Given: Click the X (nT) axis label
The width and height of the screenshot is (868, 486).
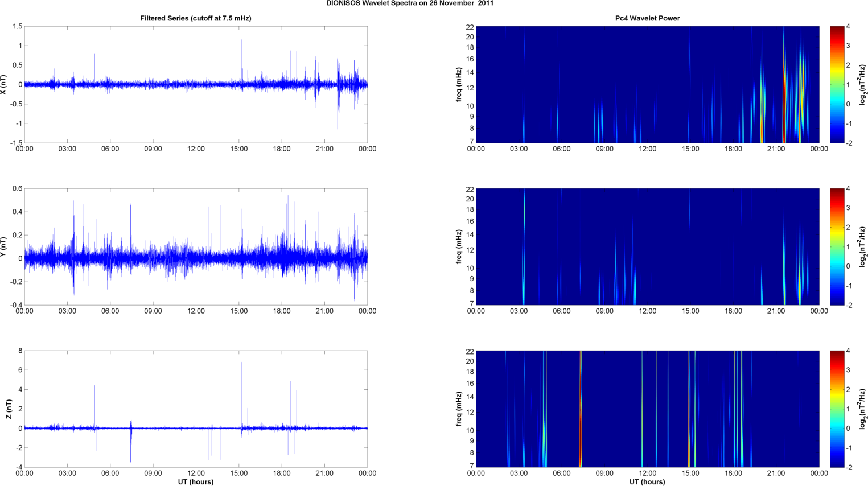Looking at the screenshot, I should click(x=4, y=84).
